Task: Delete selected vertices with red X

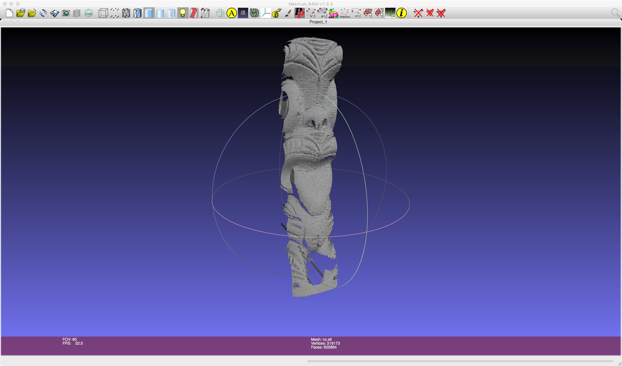Action: pos(418,13)
